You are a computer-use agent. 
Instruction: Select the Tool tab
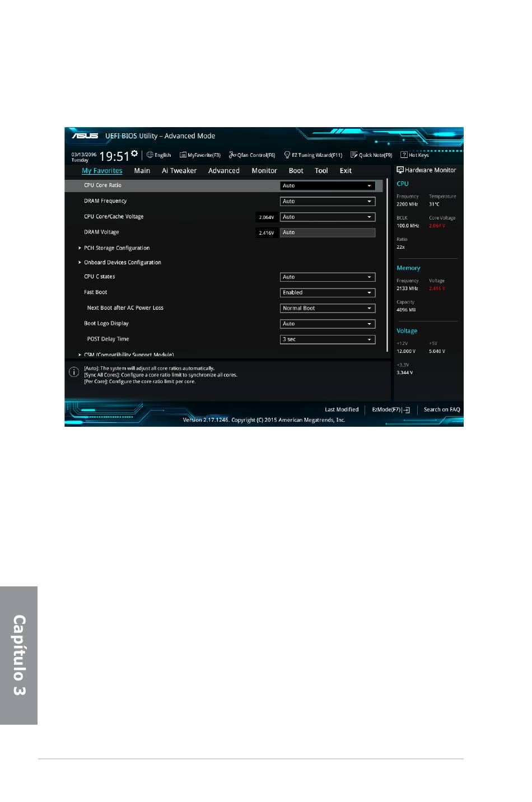point(321,171)
